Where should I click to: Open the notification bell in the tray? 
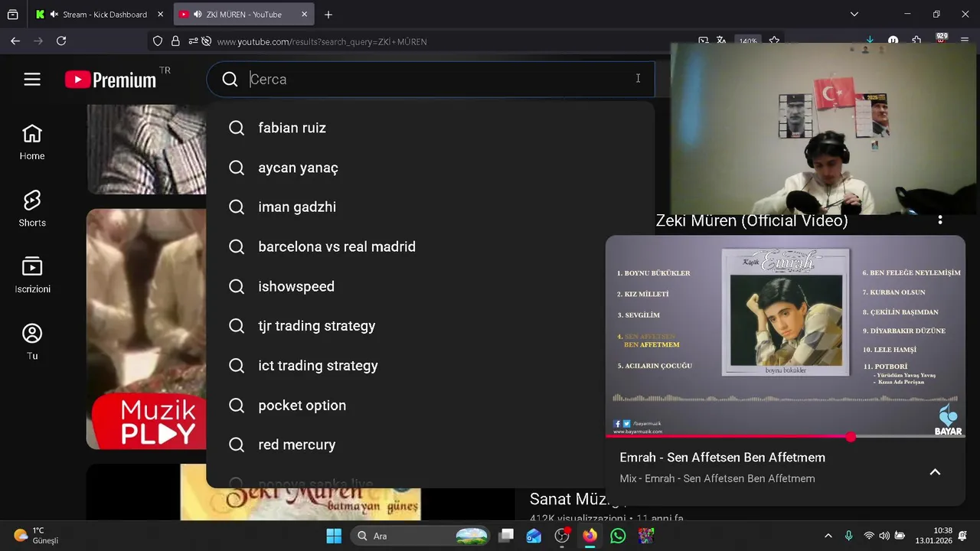962,536
